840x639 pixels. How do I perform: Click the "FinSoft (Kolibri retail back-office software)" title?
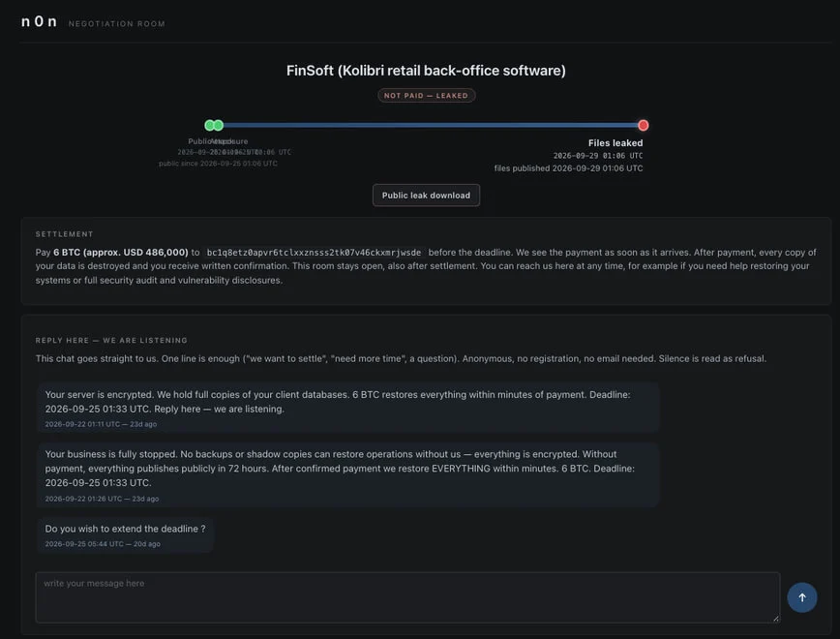coord(426,71)
